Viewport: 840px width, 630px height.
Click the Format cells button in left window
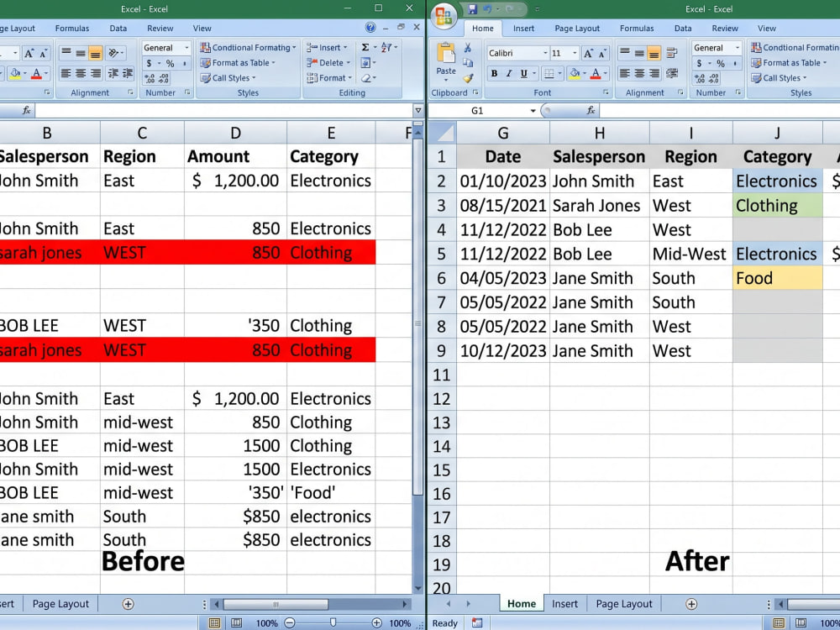pos(329,78)
